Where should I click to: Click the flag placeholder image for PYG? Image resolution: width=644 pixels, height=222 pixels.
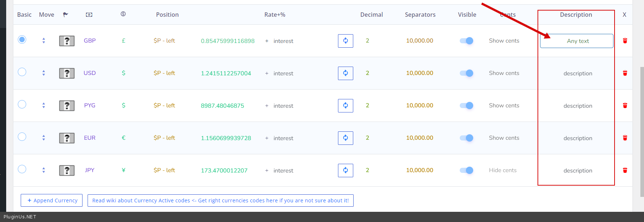click(x=67, y=106)
